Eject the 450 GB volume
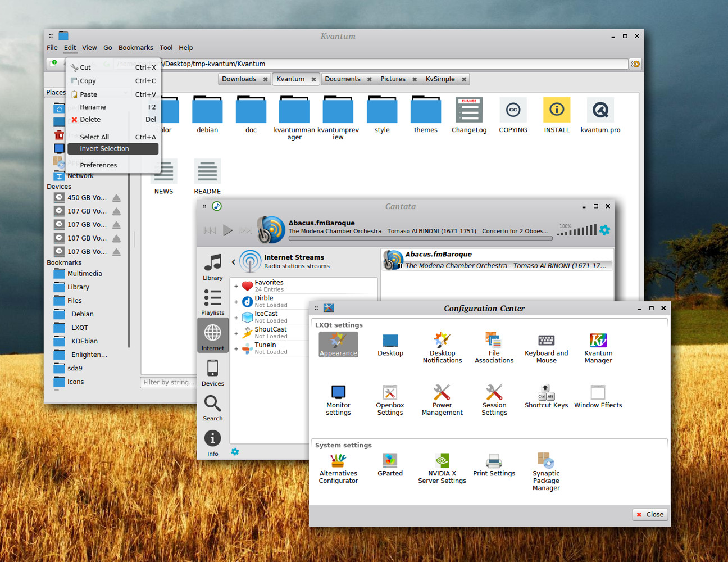This screenshot has width=728, height=562. tap(116, 198)
